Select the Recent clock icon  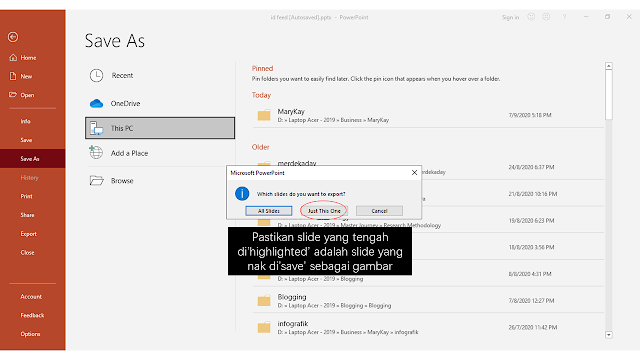tap(96, 76)
